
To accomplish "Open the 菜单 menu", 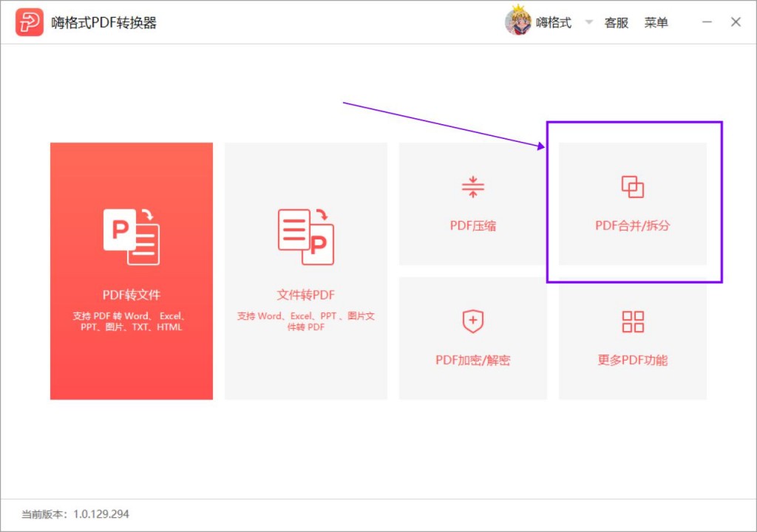I will pyautogui.click(x=656, y=23).
